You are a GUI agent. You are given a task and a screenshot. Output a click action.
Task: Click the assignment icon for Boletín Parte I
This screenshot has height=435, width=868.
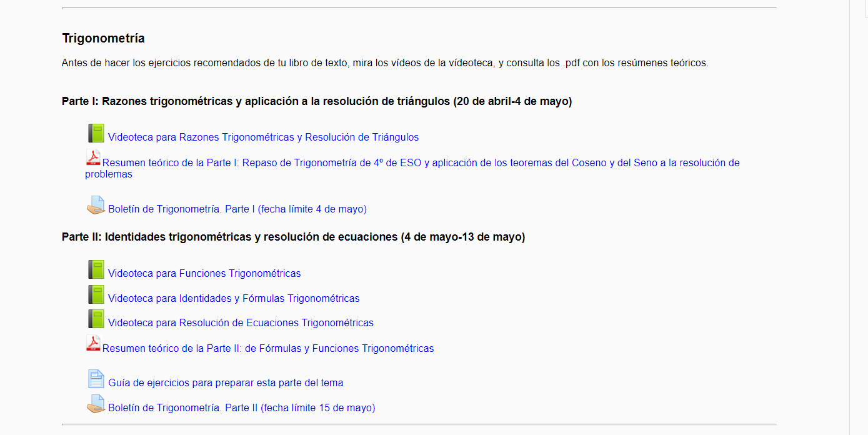[x=96, y=205]
